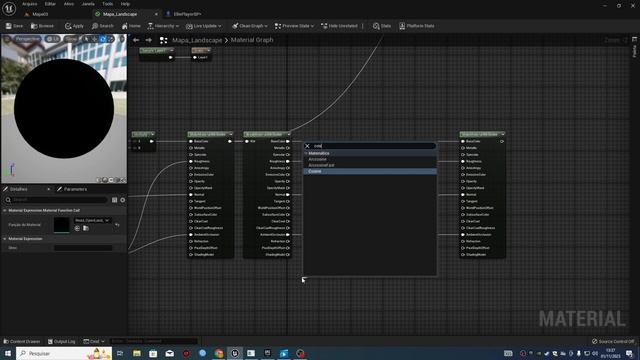
Task: Navigate back in the material graph
Action: click(136, 40)
